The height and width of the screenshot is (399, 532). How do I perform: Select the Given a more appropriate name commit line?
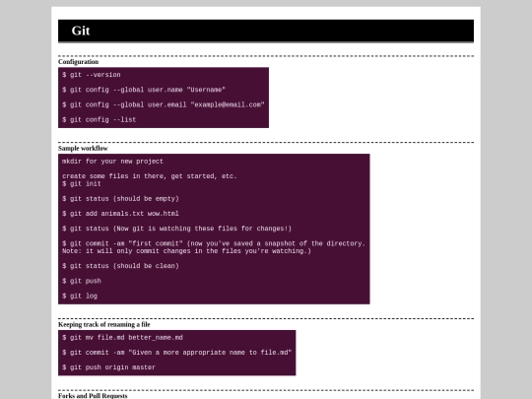[x=176, y=352]
